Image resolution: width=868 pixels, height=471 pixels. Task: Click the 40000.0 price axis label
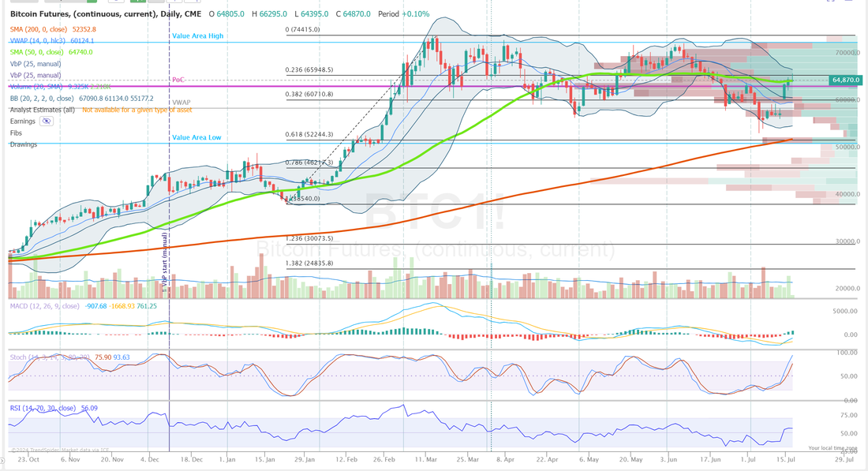pos(848,194)
